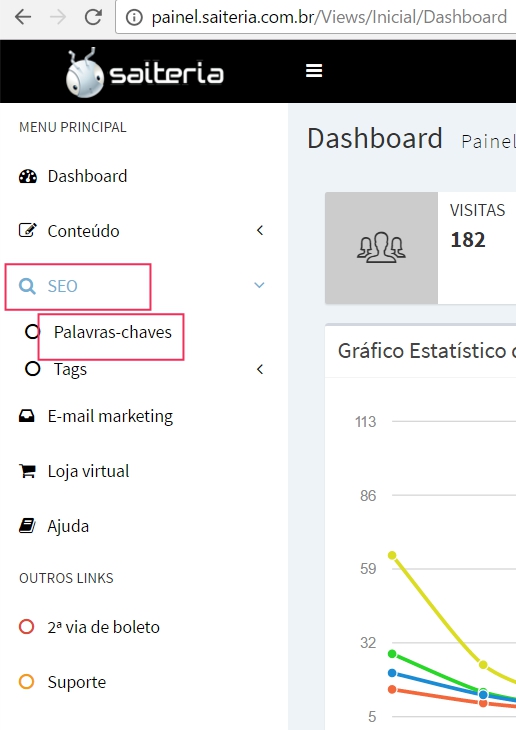Click the browser address bar URL
516x730 pixels.
tap(329, 17)
